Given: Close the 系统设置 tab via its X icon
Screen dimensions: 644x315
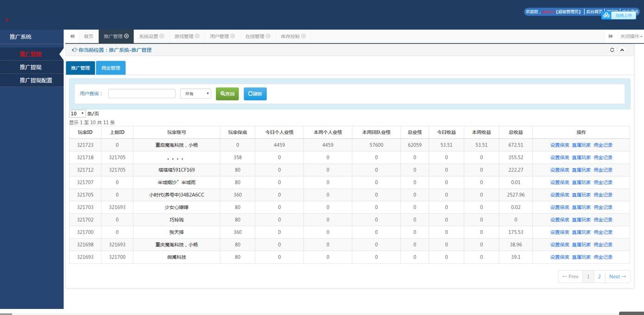Looking at the screenshot, I should [162, 36].
